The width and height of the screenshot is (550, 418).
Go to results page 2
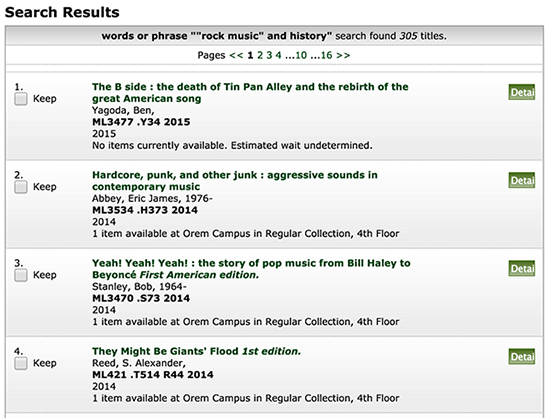[x=260, y=55]
